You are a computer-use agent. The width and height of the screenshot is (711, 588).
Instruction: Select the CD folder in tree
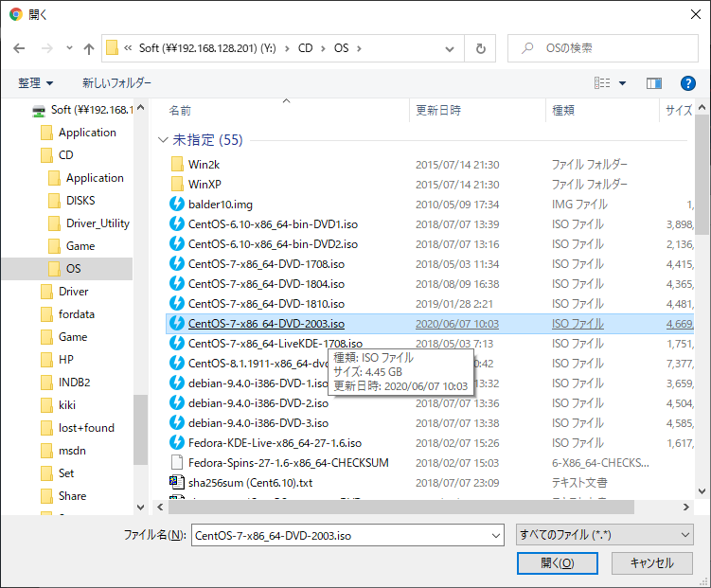[57, 155]
